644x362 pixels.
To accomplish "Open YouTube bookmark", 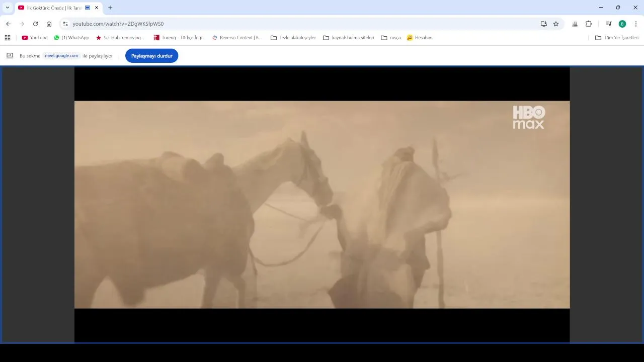I will pos(35,38).
